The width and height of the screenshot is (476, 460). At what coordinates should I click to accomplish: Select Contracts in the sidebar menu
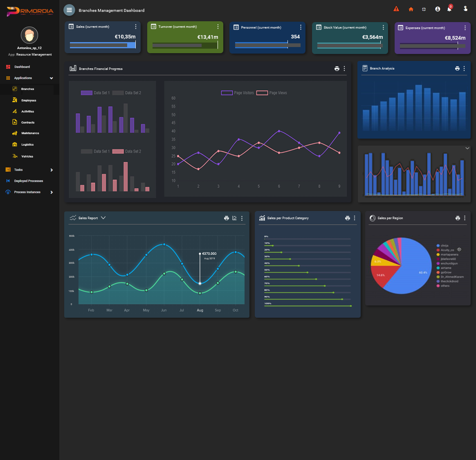pyautogui.click(x=28, y=122)
